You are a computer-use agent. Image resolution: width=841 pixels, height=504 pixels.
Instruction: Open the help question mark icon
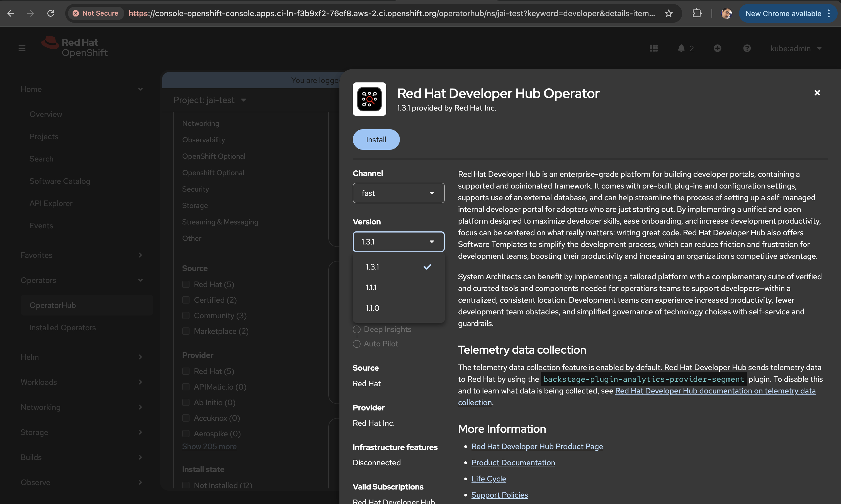pos(747,48)
